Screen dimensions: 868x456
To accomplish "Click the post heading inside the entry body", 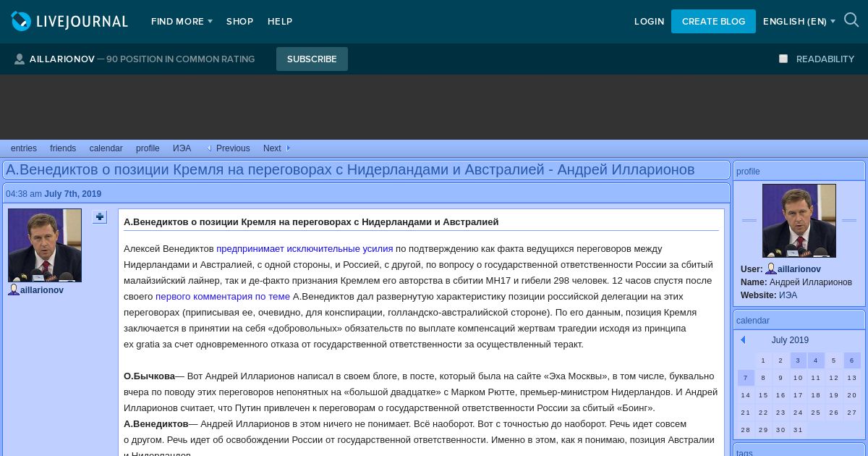I will [311, 221].
